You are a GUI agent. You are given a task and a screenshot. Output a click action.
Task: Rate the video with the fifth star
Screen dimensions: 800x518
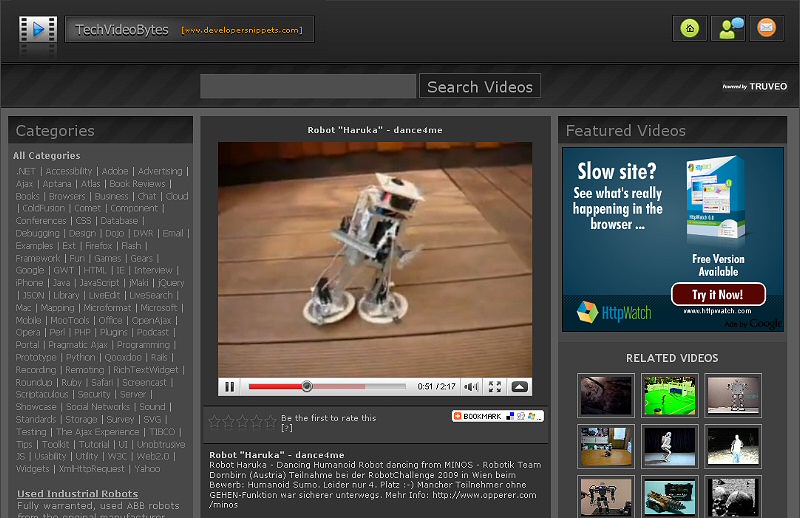click(270, 422)
